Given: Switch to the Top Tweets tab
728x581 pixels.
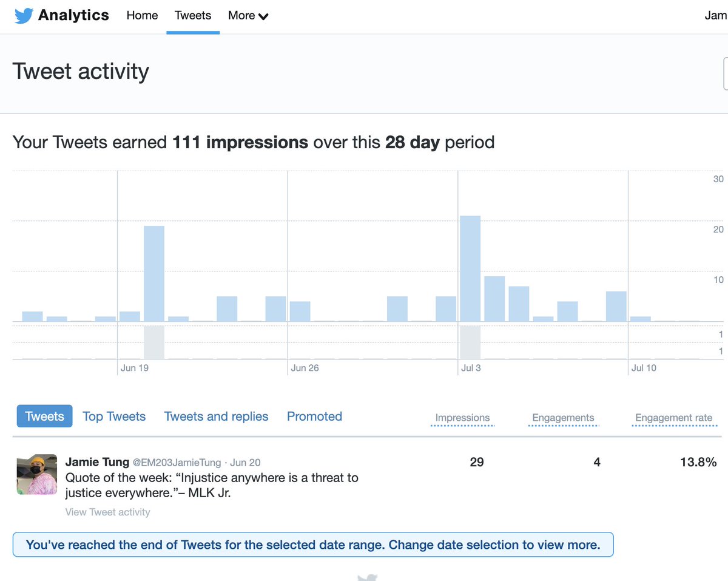Looking at the screenshot, I should (x=114, y=416).
